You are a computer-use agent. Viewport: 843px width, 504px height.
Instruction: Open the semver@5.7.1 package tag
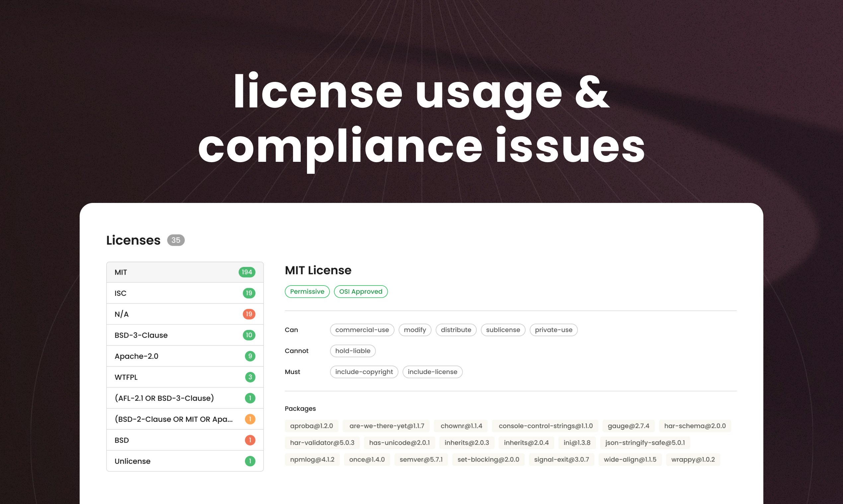pos(421,460)
